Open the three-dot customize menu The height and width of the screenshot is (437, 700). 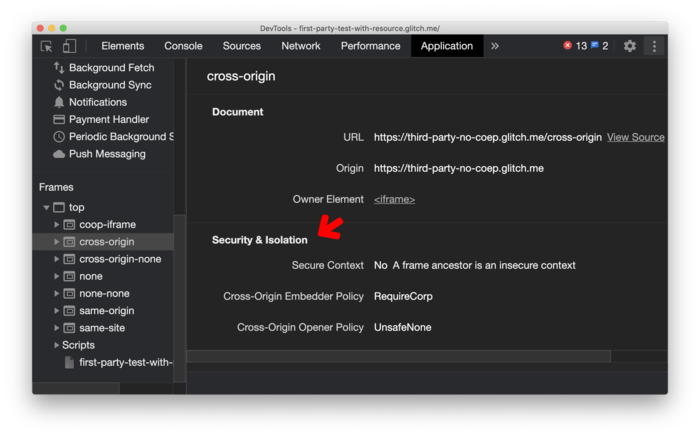(x=654, y=46)
